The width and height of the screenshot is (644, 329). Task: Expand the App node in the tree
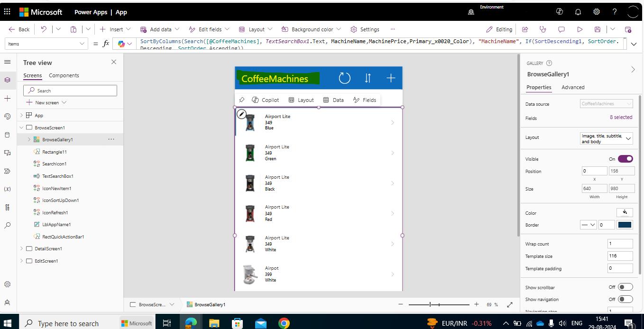coord(21,115)
